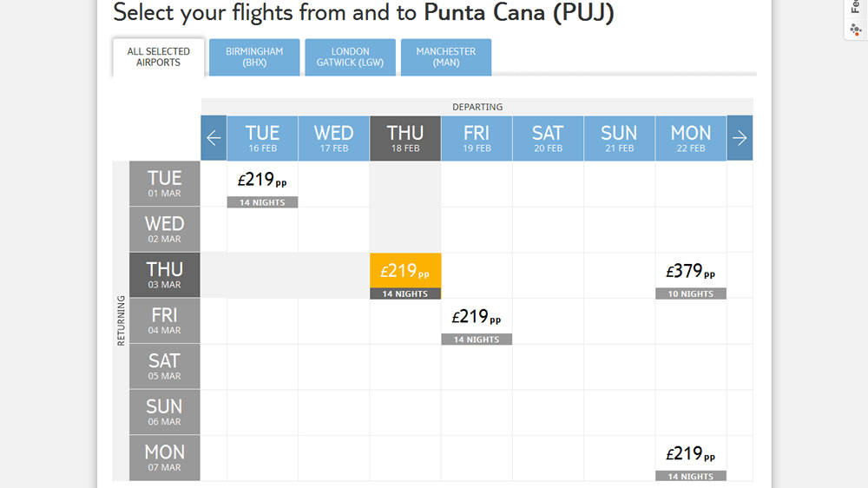
Task: Click the MON 22 FEB departing header
Action: click(x=691, y=138)
